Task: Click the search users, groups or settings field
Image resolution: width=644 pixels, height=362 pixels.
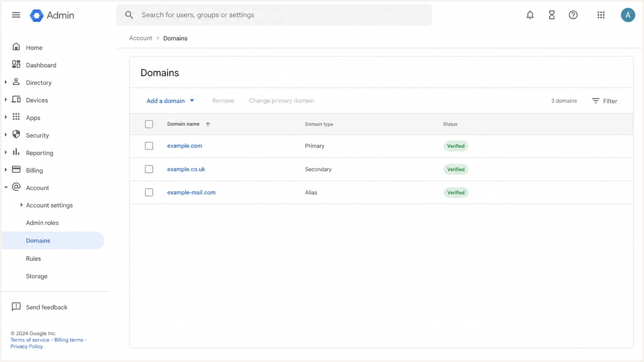Action: tap(274, 15)
